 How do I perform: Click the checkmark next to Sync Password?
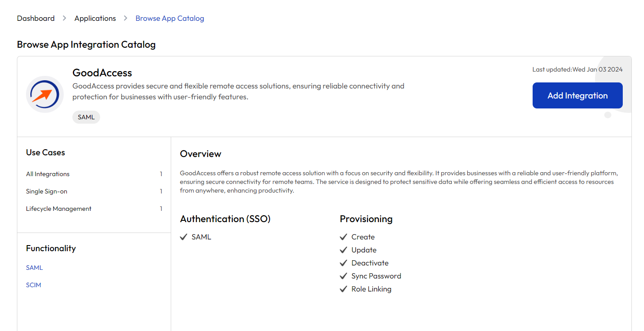[343, 276]
